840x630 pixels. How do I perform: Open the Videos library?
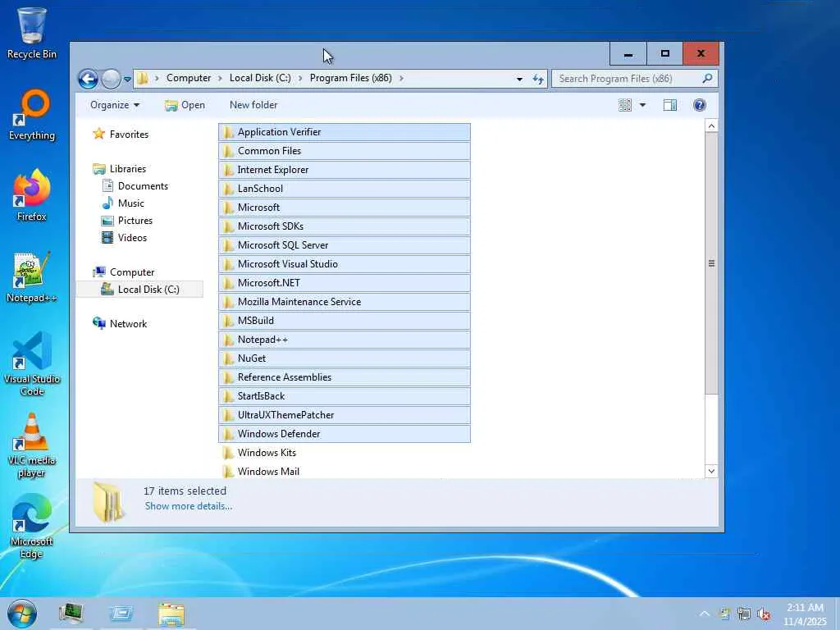click(x=125, y=237)
